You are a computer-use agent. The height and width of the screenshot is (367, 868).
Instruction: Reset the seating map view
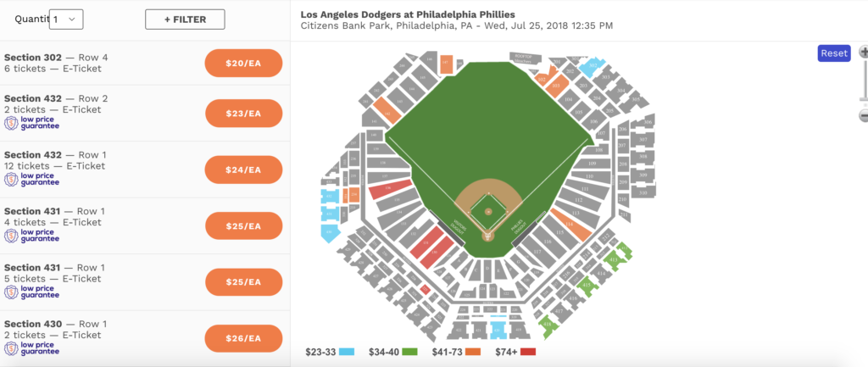tap(833, 53)
